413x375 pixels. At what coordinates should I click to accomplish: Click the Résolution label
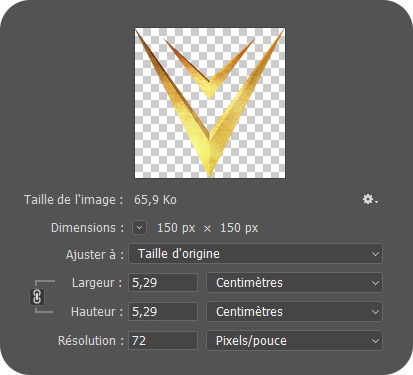coord(91,341)
